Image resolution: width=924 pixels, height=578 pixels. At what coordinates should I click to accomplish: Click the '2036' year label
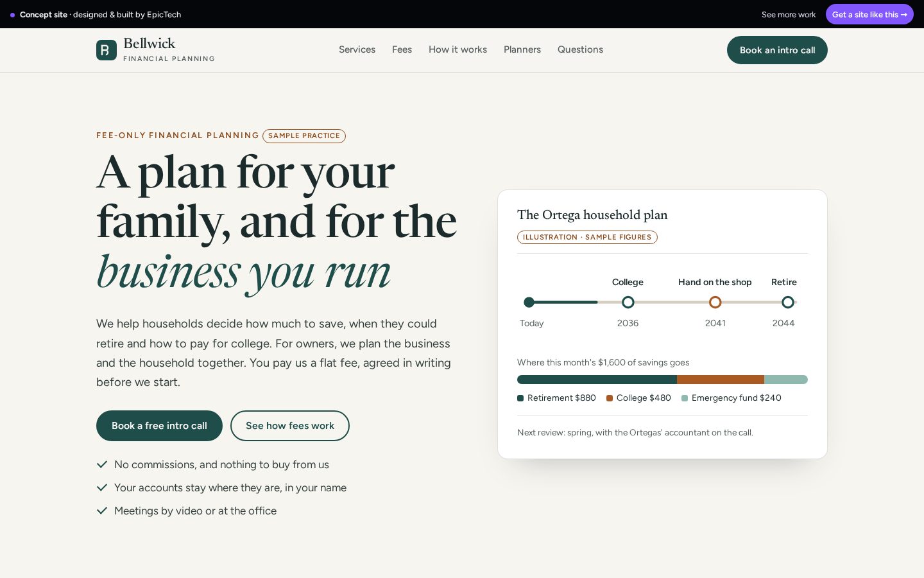(x=628, y=323)
